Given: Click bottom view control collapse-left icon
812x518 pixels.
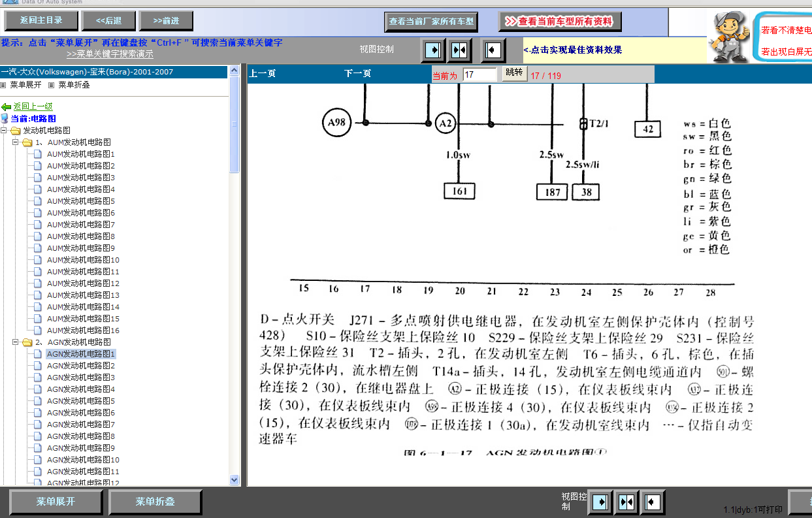Looking at the screenshot, I should [x=652, y=502].
